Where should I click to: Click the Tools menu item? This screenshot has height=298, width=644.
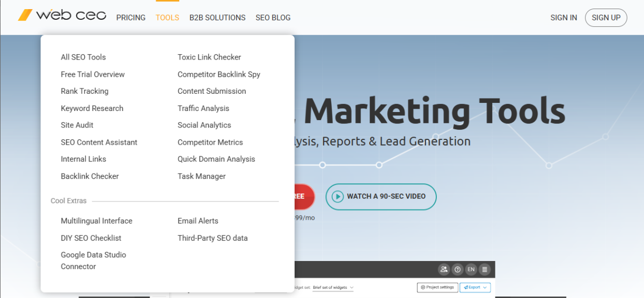coord(167,18)
